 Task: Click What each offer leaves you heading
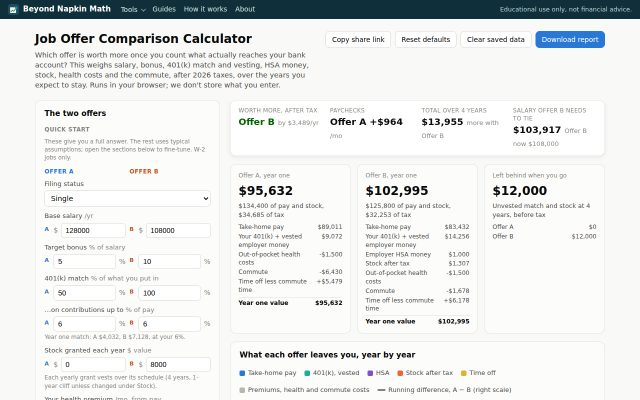[x=327, y=355]
